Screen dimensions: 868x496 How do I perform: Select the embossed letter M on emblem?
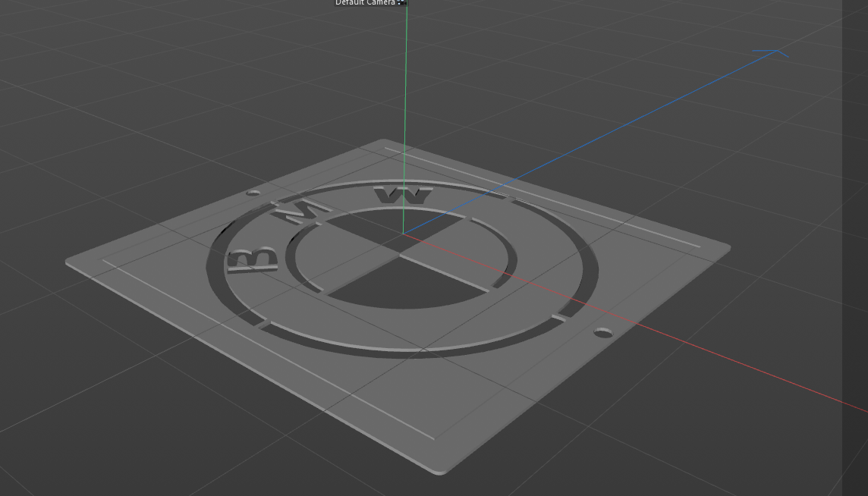[x=300, y=212]
